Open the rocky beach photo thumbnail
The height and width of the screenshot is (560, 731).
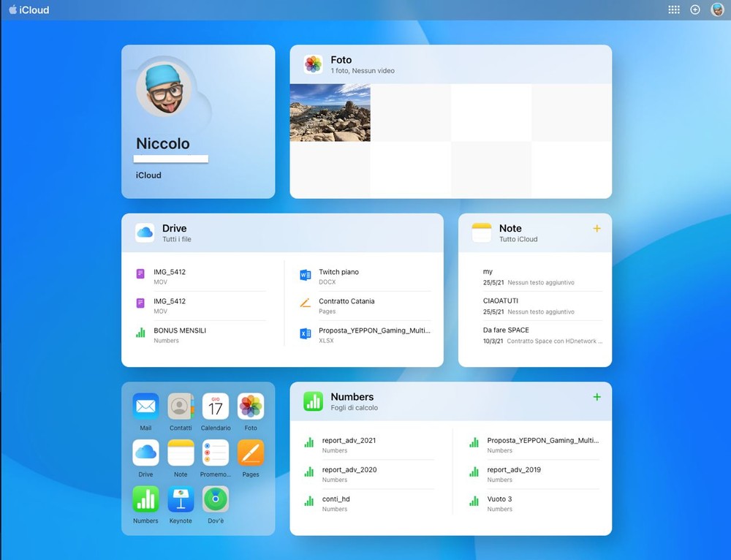(x=330, y=113)
